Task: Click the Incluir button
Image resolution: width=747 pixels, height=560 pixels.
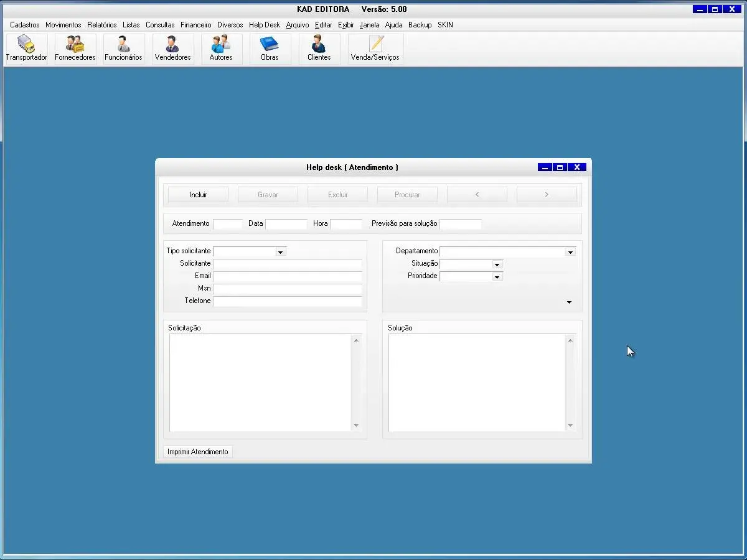Action: pos(198,195)
